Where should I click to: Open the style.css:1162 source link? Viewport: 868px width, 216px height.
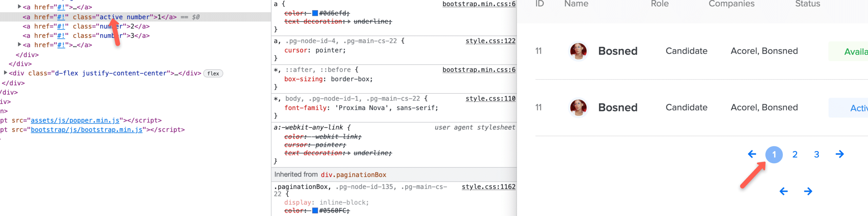(x=489, y=187)
